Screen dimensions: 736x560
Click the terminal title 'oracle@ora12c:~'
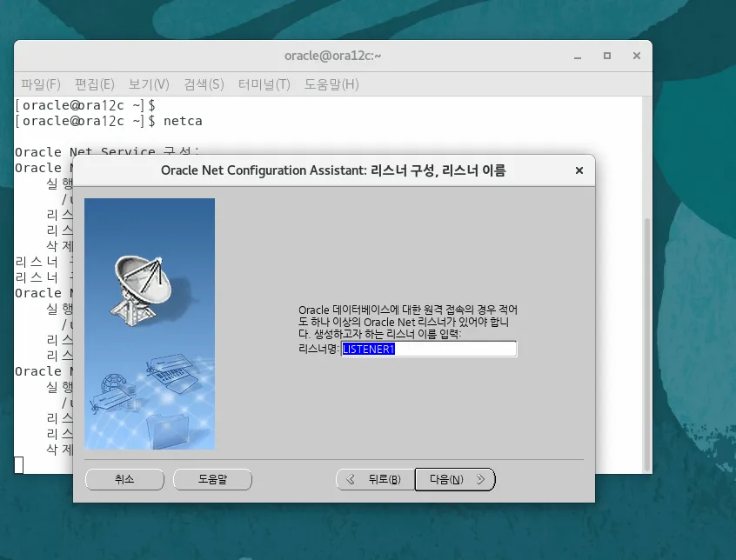pos(333,56)
